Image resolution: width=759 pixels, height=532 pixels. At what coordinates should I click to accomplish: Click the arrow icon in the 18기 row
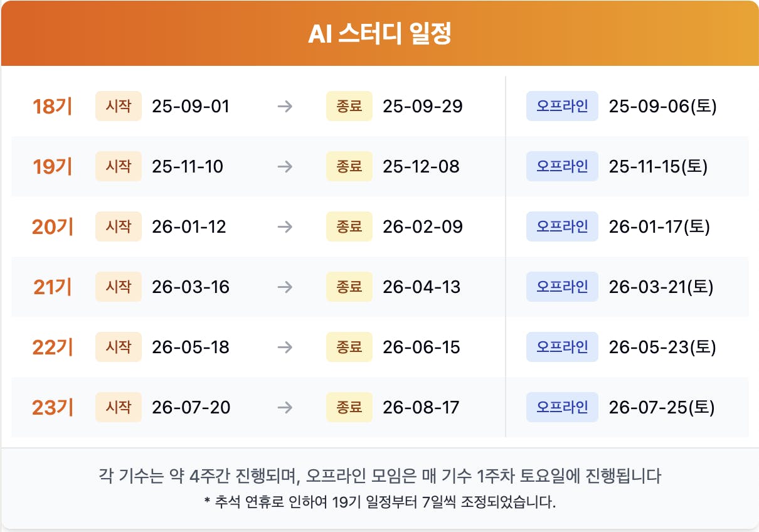tap(285, 107)
